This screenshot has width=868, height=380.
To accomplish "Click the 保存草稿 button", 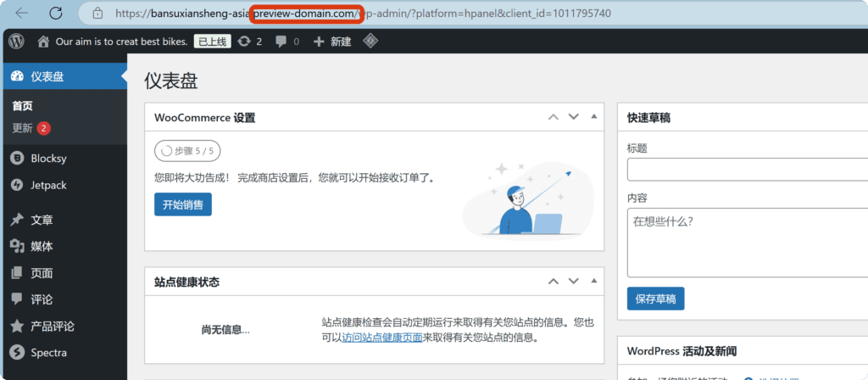I will tap(655, 299).
